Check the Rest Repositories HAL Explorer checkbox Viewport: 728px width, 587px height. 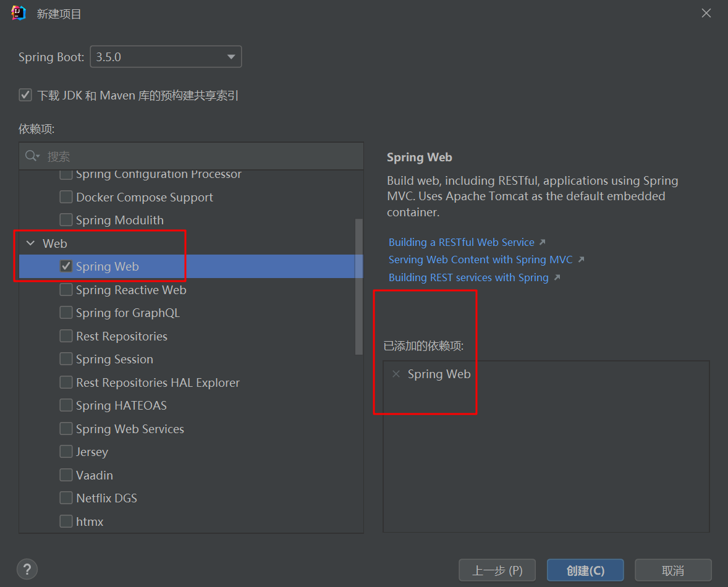click(66, 382)
